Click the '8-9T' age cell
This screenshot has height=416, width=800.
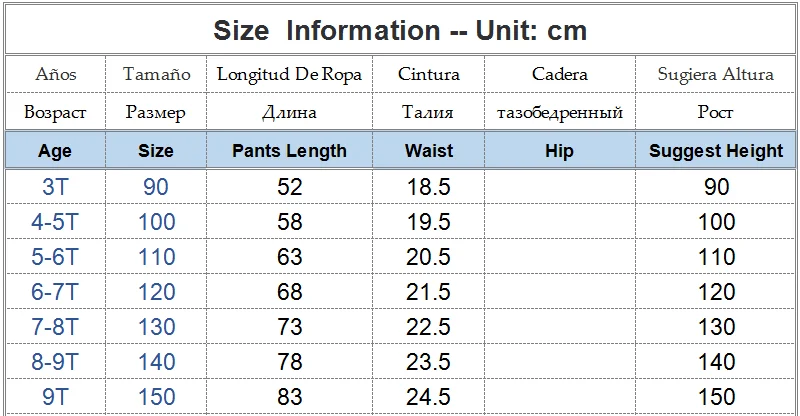click(55, 362)
